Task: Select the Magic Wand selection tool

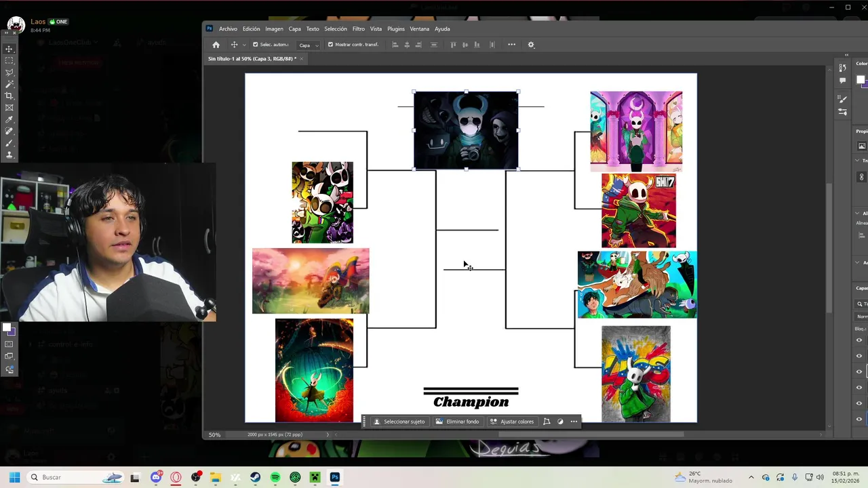Action: tap(9, 84)
